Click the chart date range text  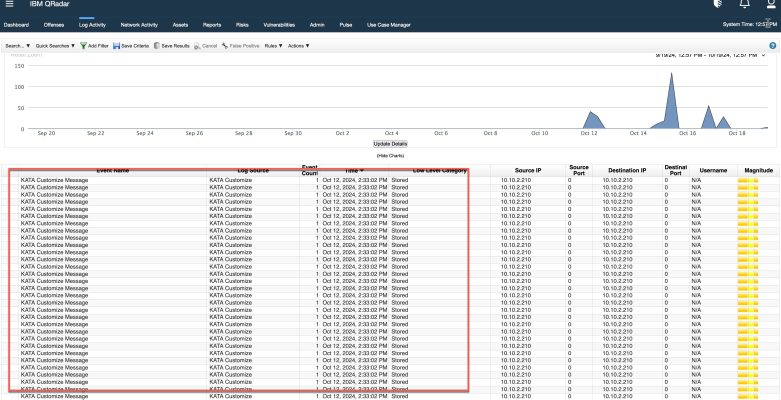pyautogui.click(x=706, y=55)
